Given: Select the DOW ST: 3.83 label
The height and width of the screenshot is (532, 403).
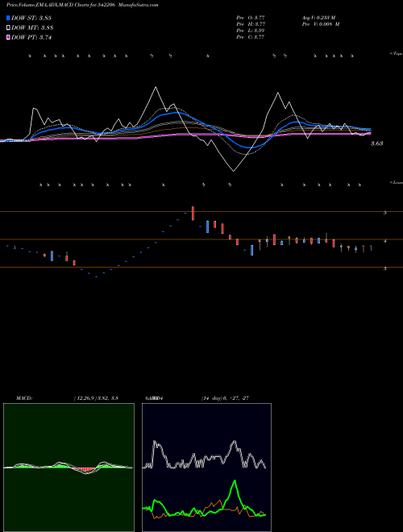Looking at the screenshot, I should [x=31, y=18].
